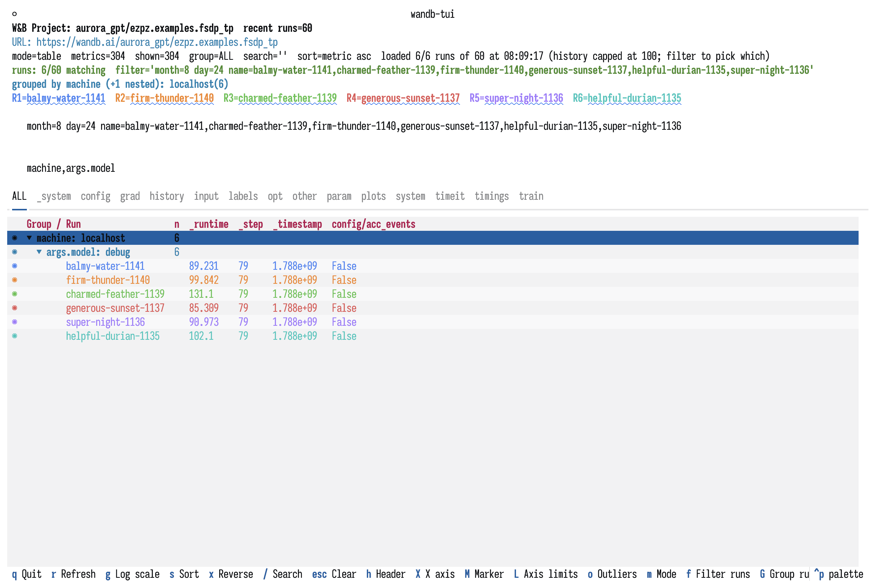Viewport: 876px width, 588px height.
Task: Click the Reverse footer shortcut
Action: tap(231, 574)
